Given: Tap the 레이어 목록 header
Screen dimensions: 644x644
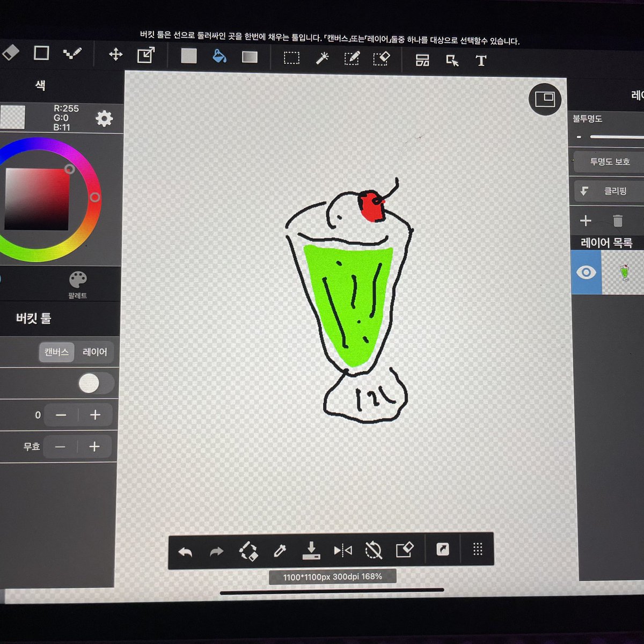Looking at the screenshot, I should coord(606,243).
